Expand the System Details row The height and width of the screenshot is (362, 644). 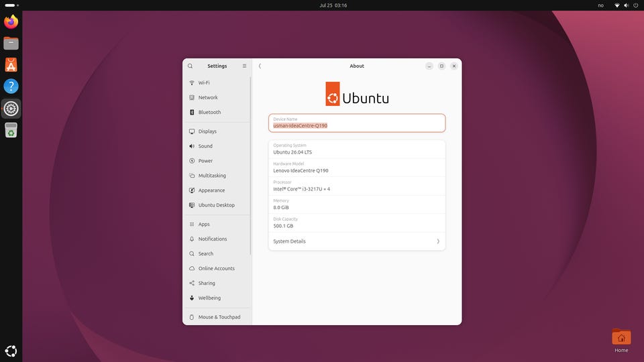(x=357, y=241)
